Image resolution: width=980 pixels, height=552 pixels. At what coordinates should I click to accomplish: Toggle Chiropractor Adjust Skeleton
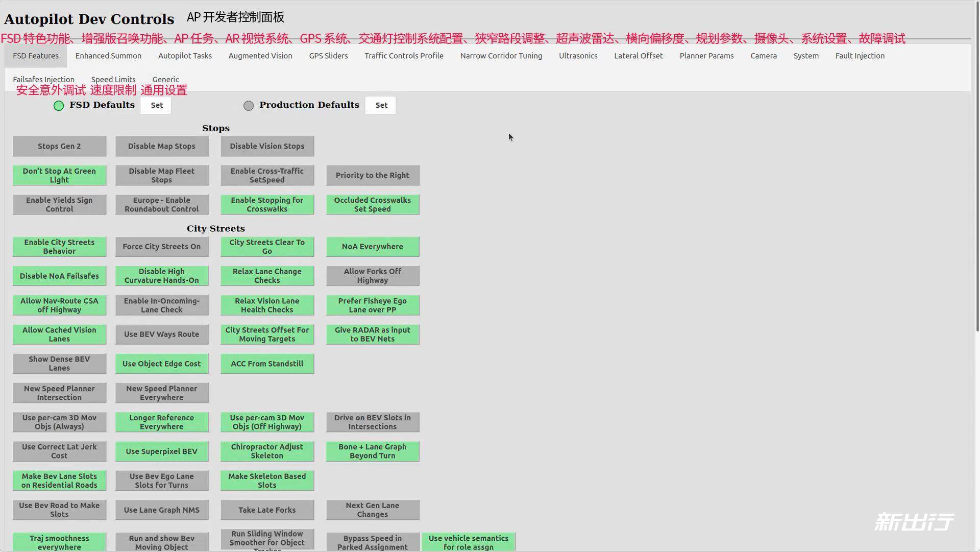point(267,451)
